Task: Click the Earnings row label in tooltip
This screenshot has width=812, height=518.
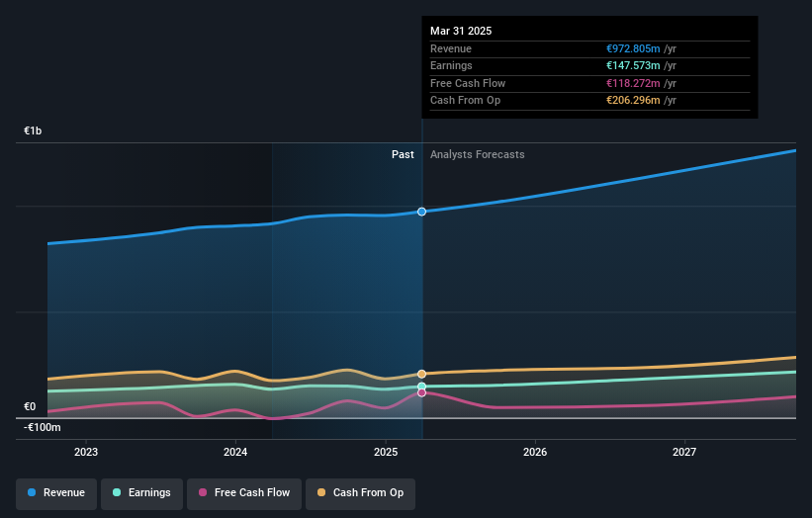Action: point(451,65)
